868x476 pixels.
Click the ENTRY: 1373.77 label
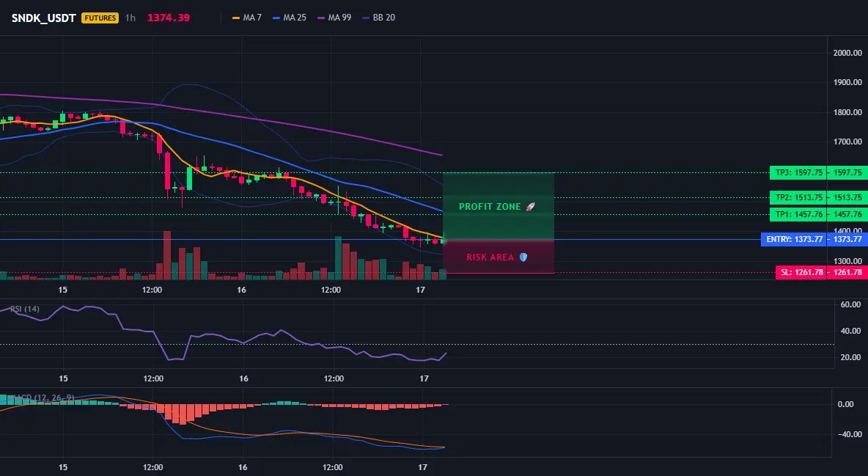[x=794, y=239]
